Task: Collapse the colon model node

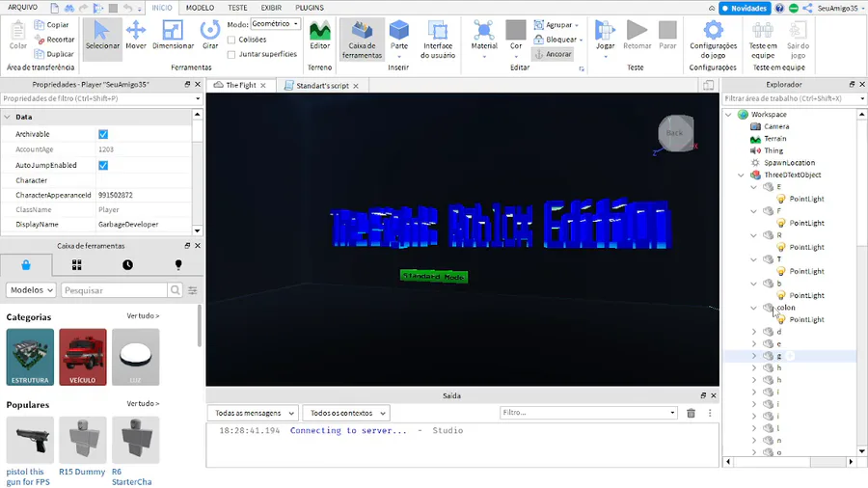Action: click(x=753, y=308)
